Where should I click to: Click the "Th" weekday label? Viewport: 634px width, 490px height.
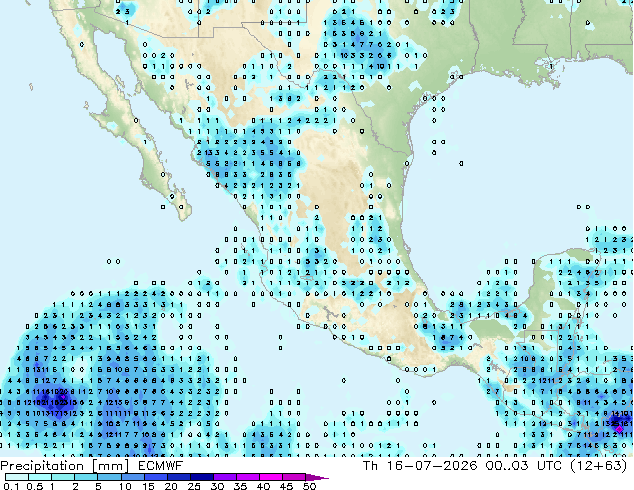click(x=370, y=466)
